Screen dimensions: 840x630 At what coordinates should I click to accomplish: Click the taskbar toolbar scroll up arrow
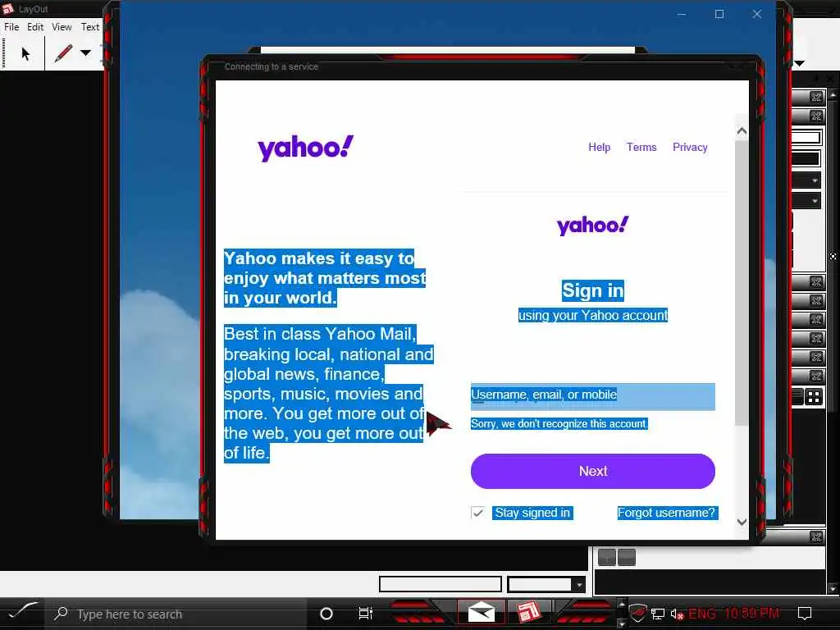pos(622,605)
